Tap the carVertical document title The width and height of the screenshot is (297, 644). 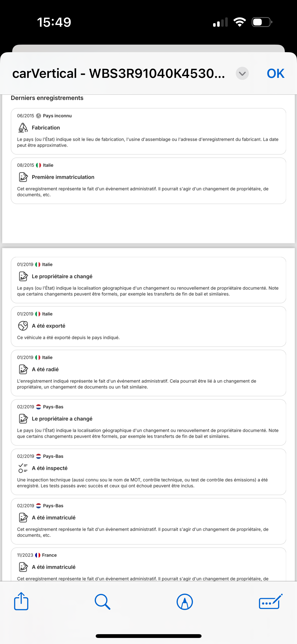(x=119, y=74)
